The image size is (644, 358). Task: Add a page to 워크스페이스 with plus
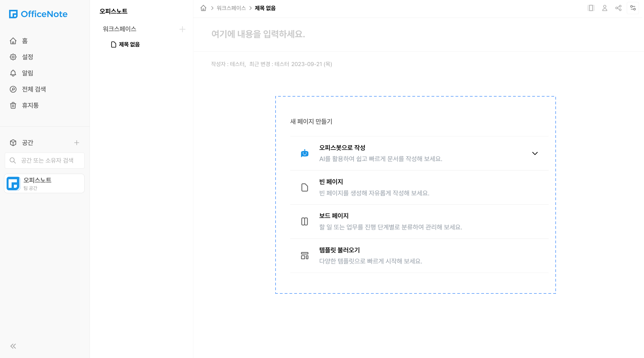point(182,29)
